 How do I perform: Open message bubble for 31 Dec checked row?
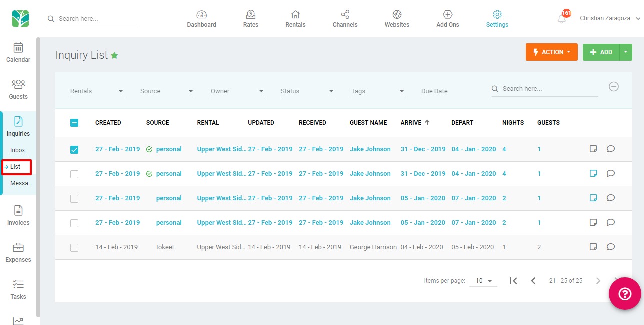point(610,149)
